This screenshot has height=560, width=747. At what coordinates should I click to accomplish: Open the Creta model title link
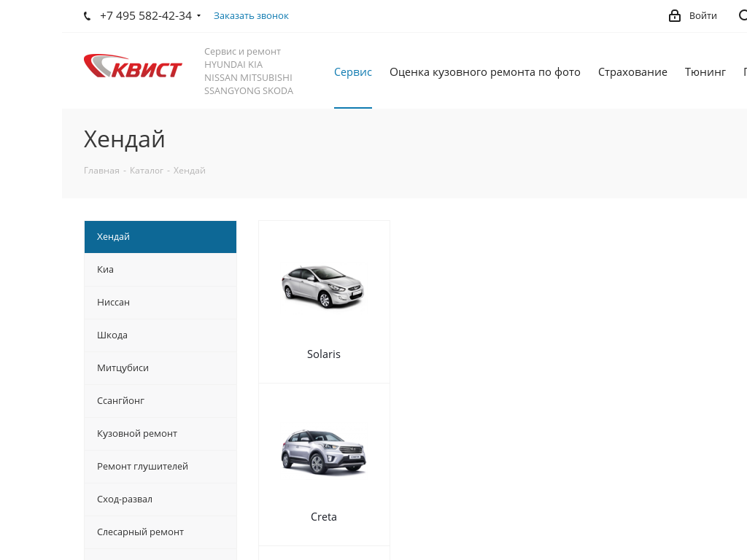323,517
